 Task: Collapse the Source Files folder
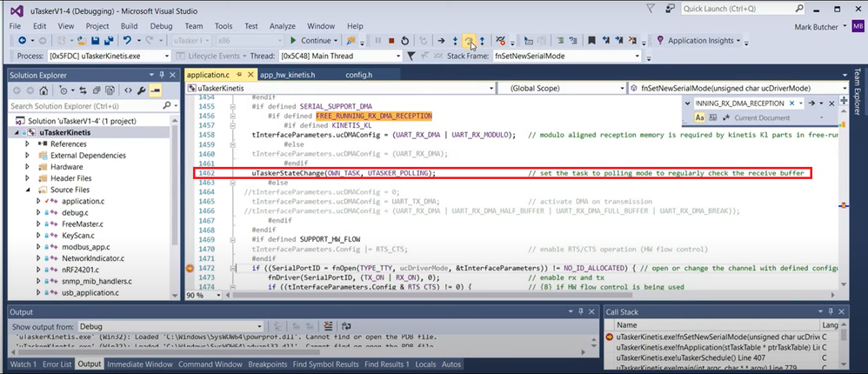(27, 190)
